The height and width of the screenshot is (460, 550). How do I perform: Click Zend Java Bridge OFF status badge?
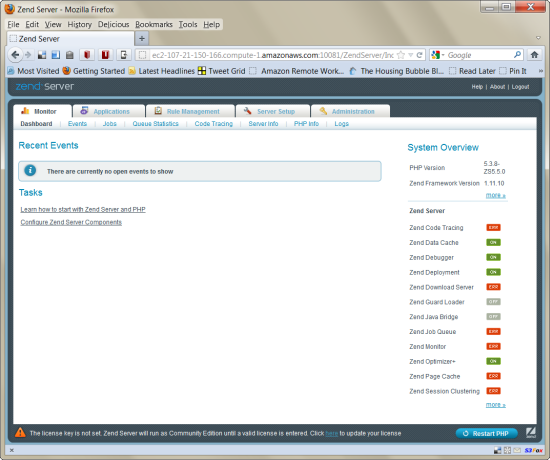click(493, 316)
